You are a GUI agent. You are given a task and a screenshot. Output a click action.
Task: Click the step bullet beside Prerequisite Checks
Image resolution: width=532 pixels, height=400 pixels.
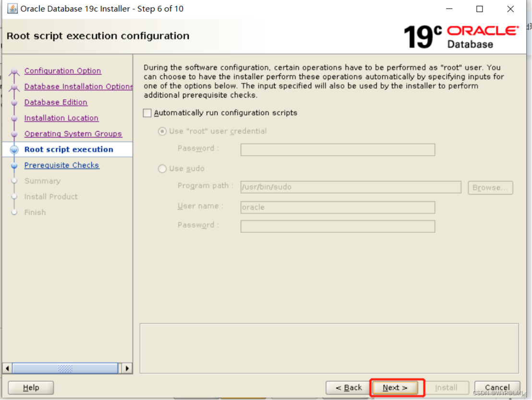click(14, 166)
